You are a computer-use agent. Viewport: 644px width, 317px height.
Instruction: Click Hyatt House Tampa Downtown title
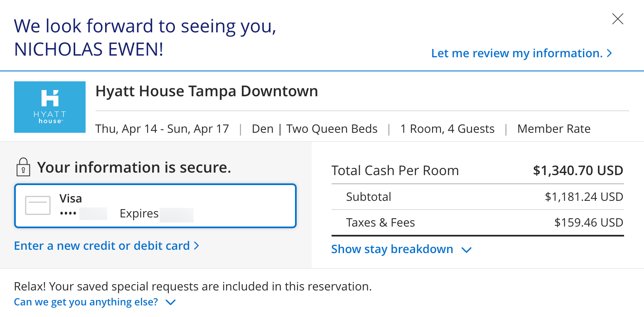click(x=207, y=91)
